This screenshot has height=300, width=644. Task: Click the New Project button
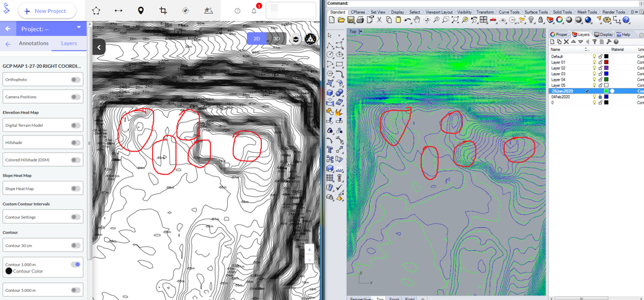(x=47, y=11)
